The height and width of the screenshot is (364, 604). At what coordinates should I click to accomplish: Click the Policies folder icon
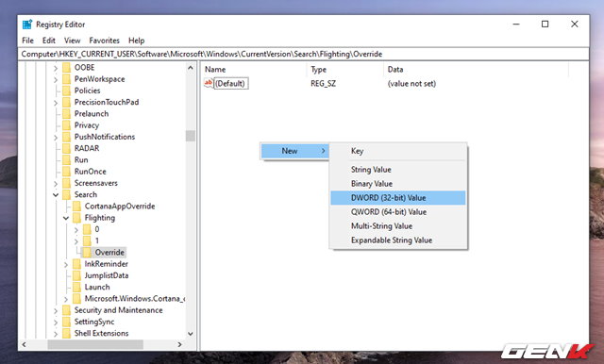[67, 91]
